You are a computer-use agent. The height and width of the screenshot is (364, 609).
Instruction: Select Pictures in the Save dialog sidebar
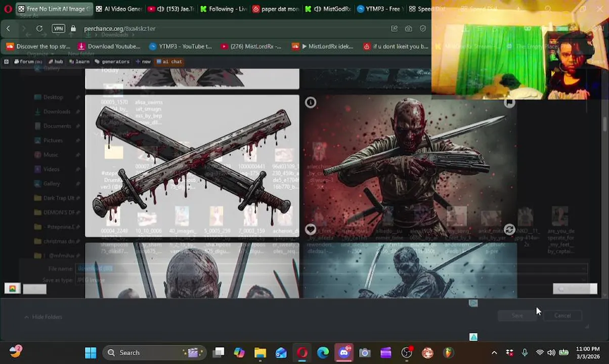pyautogui.click(x=53, y=141)
